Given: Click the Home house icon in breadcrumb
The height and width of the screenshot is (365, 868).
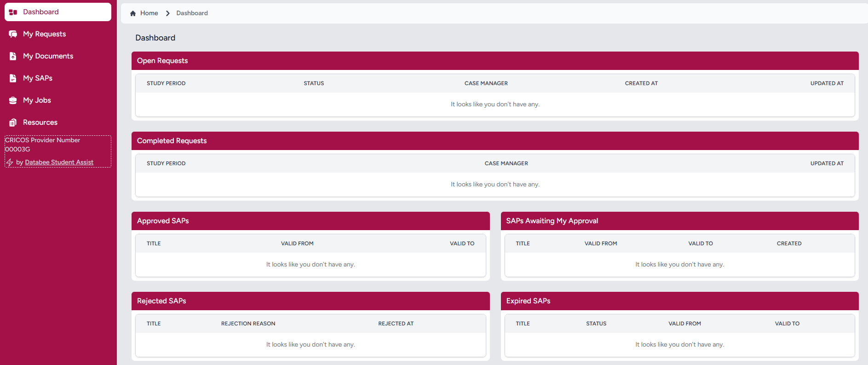Looking at the screenshot, I should [x=133, y=13].
